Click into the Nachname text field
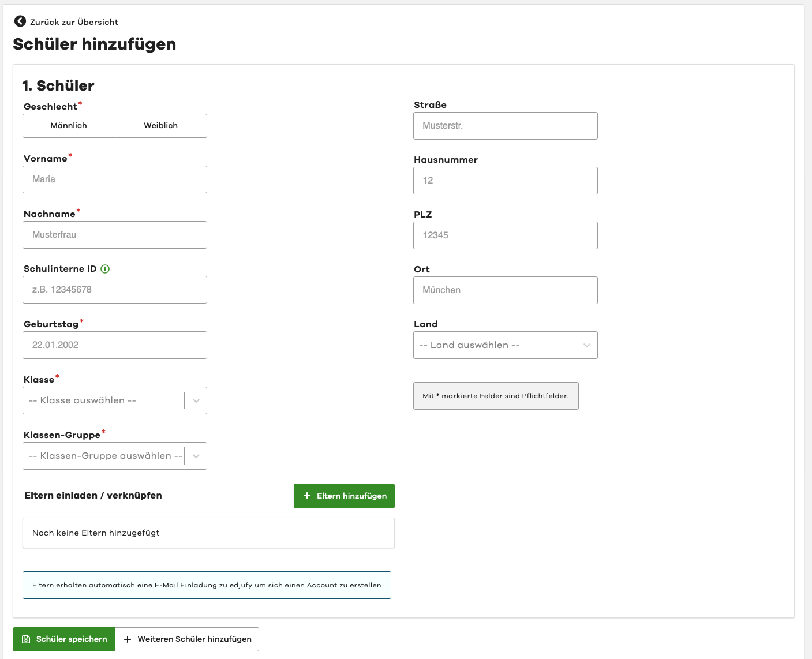The width and height of the screenshot is (812, 659). (114, 235)
